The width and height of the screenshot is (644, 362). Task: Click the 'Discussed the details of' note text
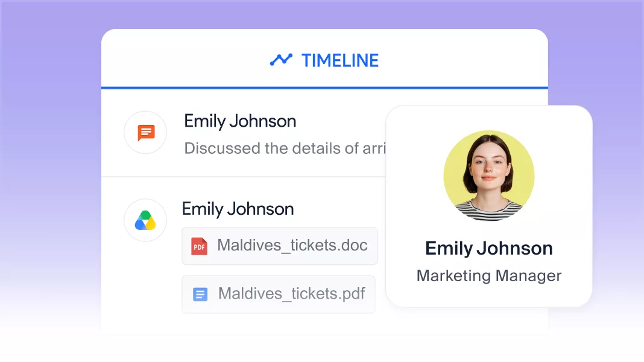pos(285,148)
